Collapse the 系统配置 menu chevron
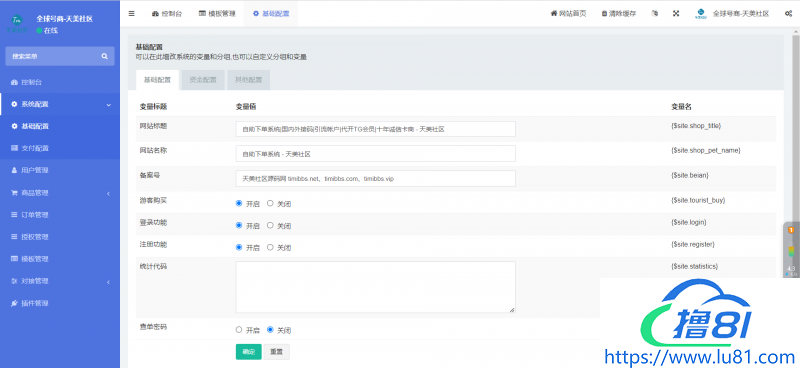 point(109,105)
